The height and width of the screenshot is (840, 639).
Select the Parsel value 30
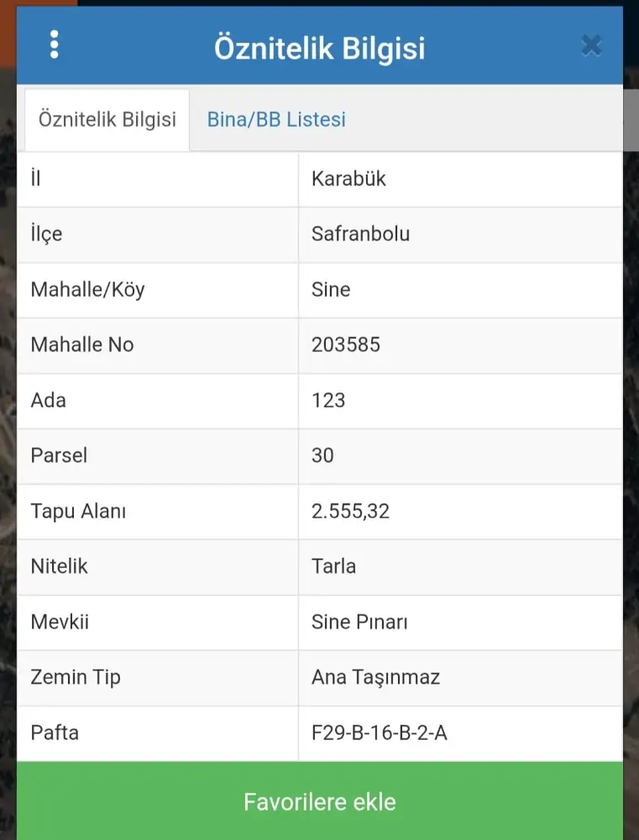pos(322,455)
